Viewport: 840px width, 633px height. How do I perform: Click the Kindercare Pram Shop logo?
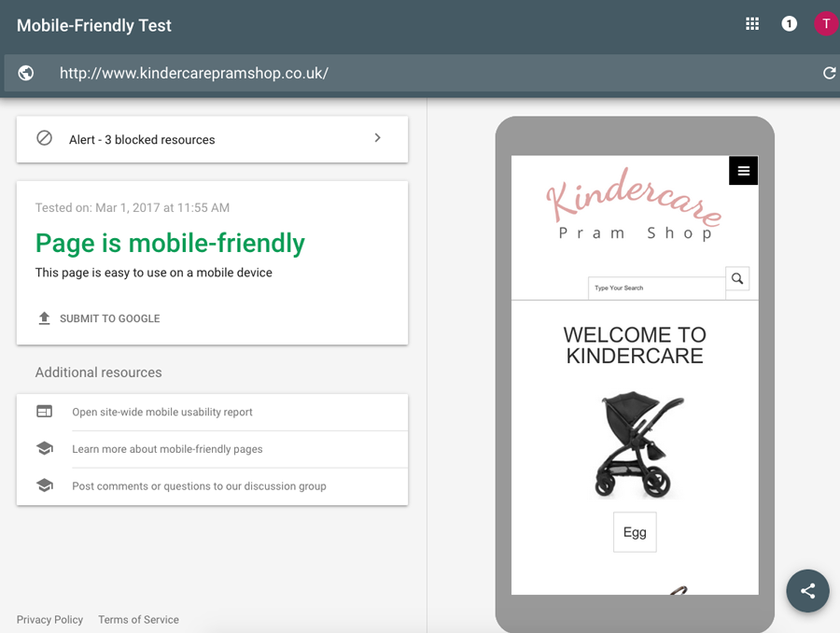click(635, 204)
